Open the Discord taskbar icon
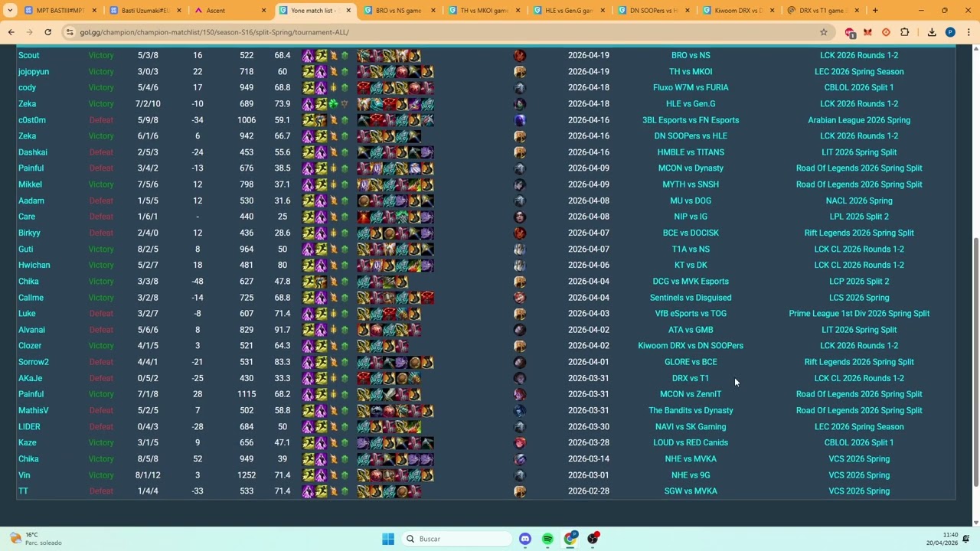Viewport: 980px width, 551px height. pyautogui.click(x=525, y=539)
